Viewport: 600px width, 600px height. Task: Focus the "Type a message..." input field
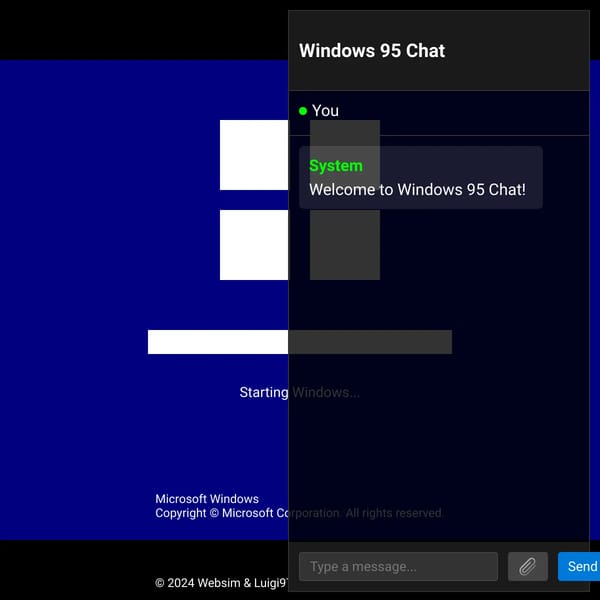click(x=398, y=566)
